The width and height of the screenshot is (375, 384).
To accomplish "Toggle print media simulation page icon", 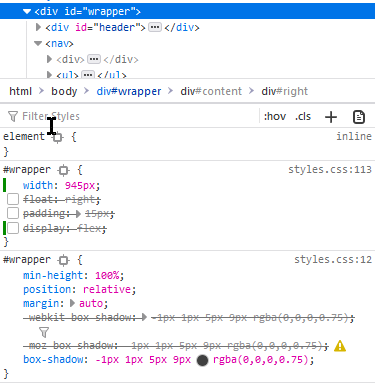I will pos(359,117).
